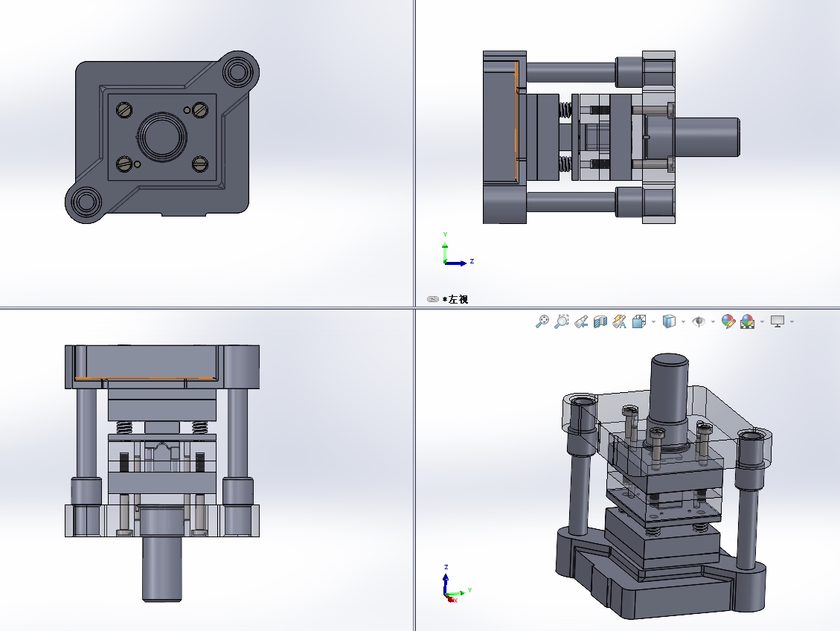Open the Edit Appearance tool
Viewport: 840px width, 631px height.
click(x=728, y=321)
